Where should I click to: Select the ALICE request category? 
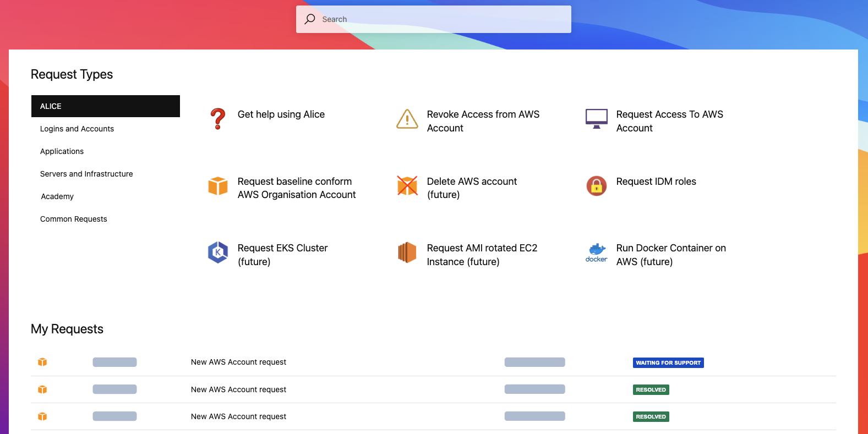coord(106,106)
